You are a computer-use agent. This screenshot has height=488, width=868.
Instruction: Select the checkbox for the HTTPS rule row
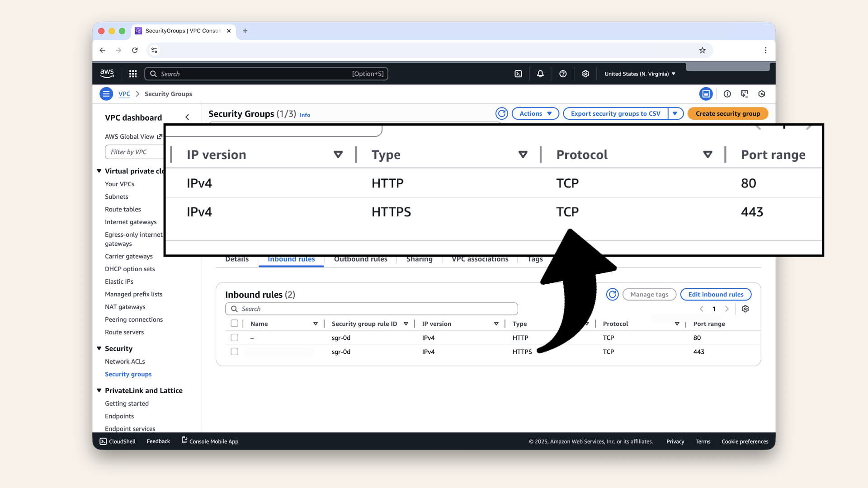tap(234, 351)
